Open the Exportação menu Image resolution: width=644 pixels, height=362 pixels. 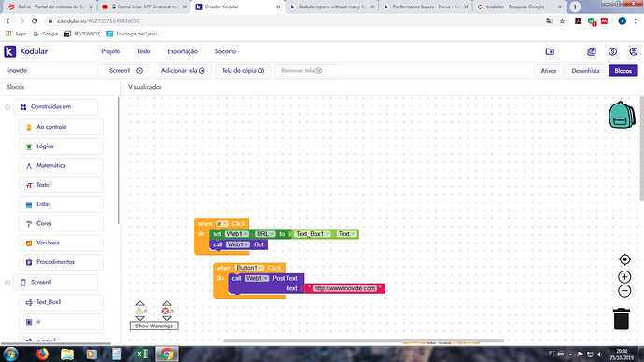click(x=182, y=51)
